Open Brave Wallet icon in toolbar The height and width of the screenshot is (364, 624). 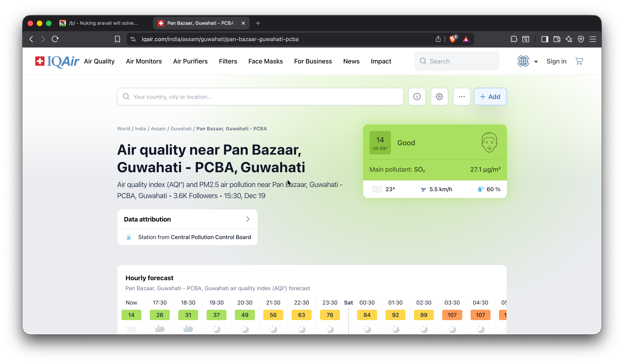click(557, 39)
